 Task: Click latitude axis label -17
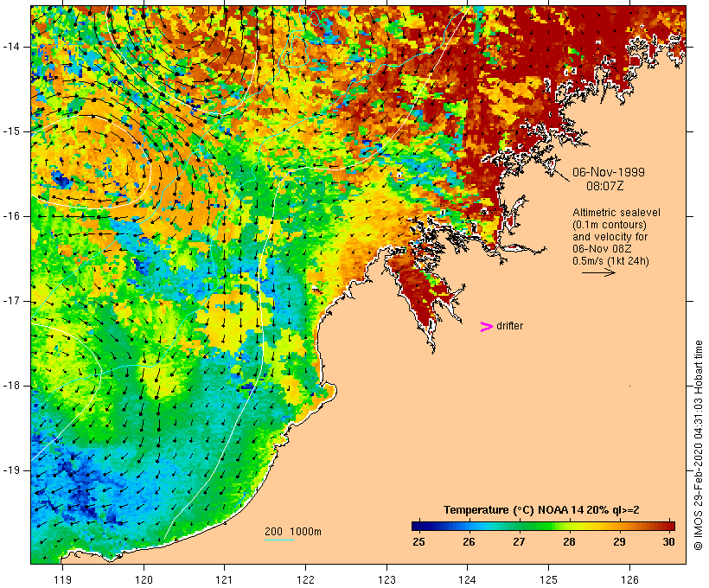pyautogui.click(x=11, y=301)
